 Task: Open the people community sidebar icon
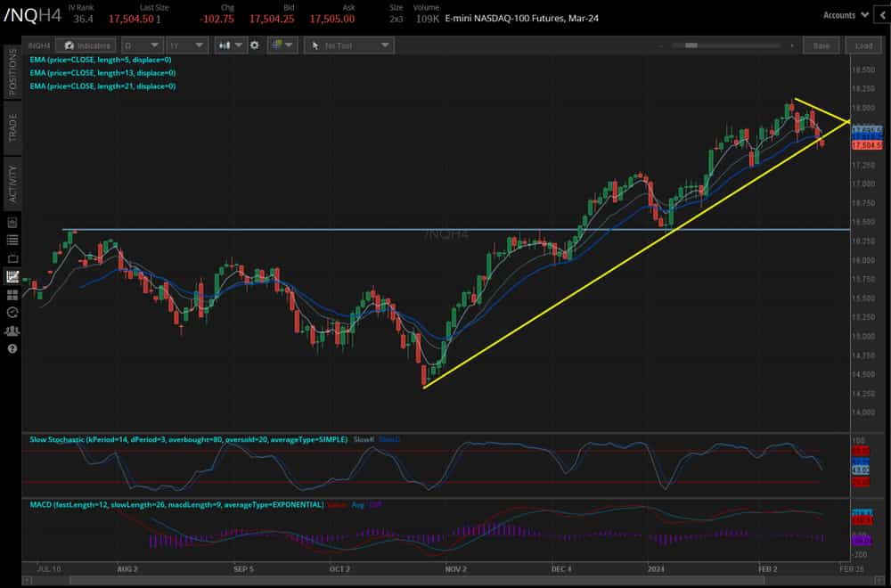12,331
